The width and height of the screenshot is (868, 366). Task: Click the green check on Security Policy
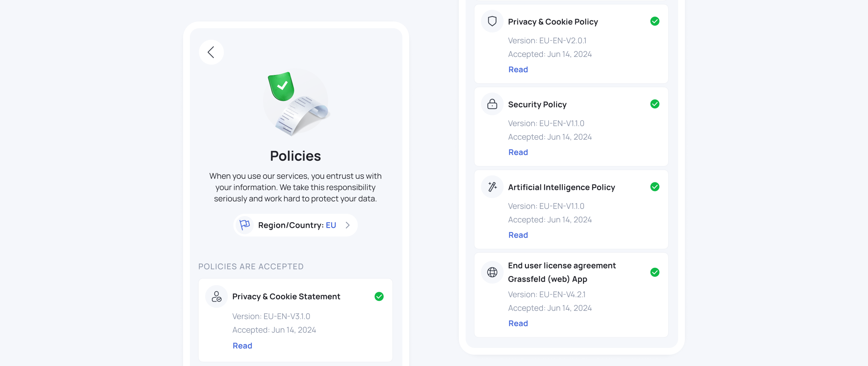655,104
